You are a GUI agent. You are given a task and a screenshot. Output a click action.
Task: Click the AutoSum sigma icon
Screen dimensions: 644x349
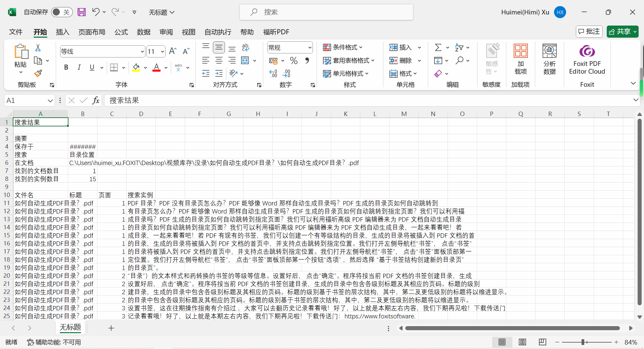click(x=438, y=47)
